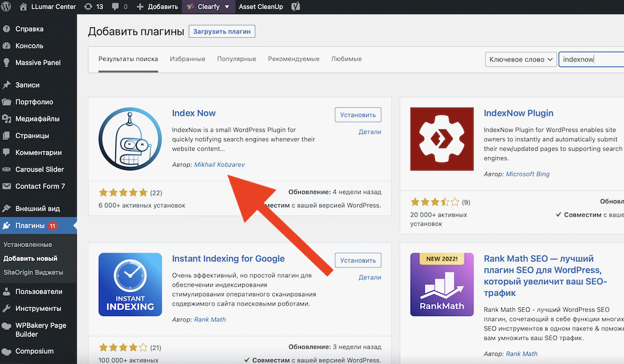This screenshot has width=624, height=364.
Task: Open Внешний вид appearance menu
Action: click(38, 208)
